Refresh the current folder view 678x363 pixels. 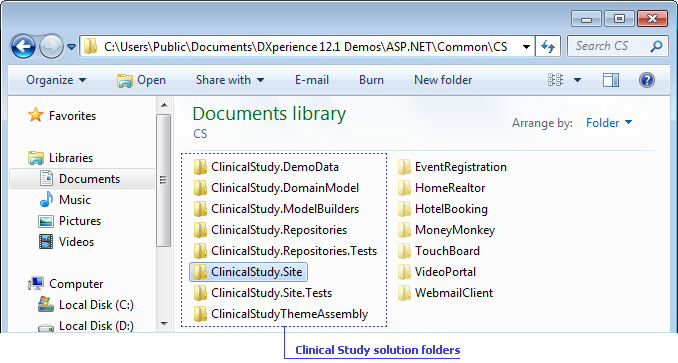[548, 46]
